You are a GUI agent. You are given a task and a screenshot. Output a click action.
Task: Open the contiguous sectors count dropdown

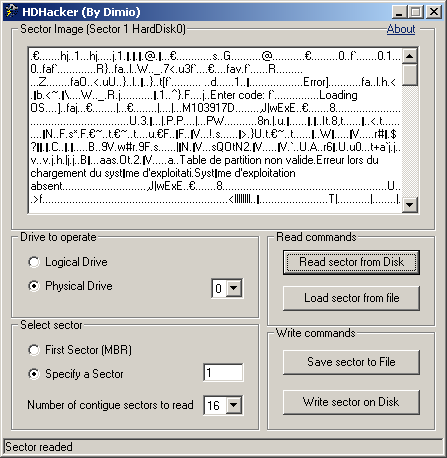tap(234, 405)
